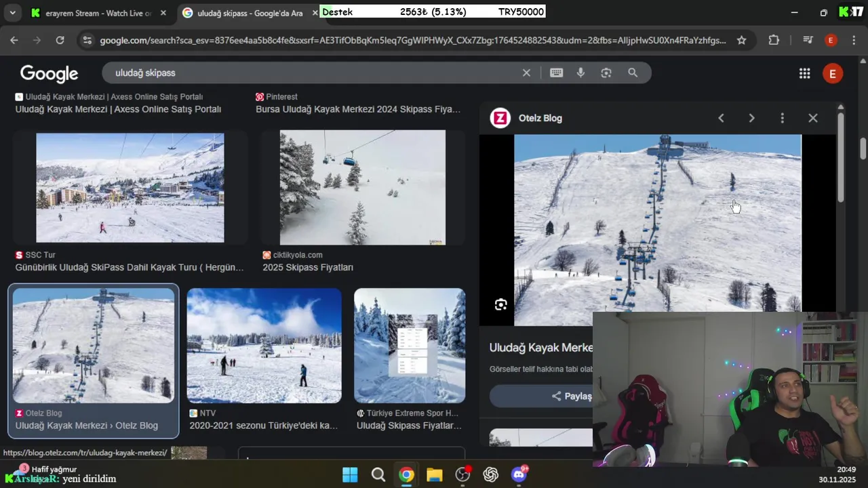Close the uludağ skipass tab
Screen dimensions: 868x488
pos(315,13)
